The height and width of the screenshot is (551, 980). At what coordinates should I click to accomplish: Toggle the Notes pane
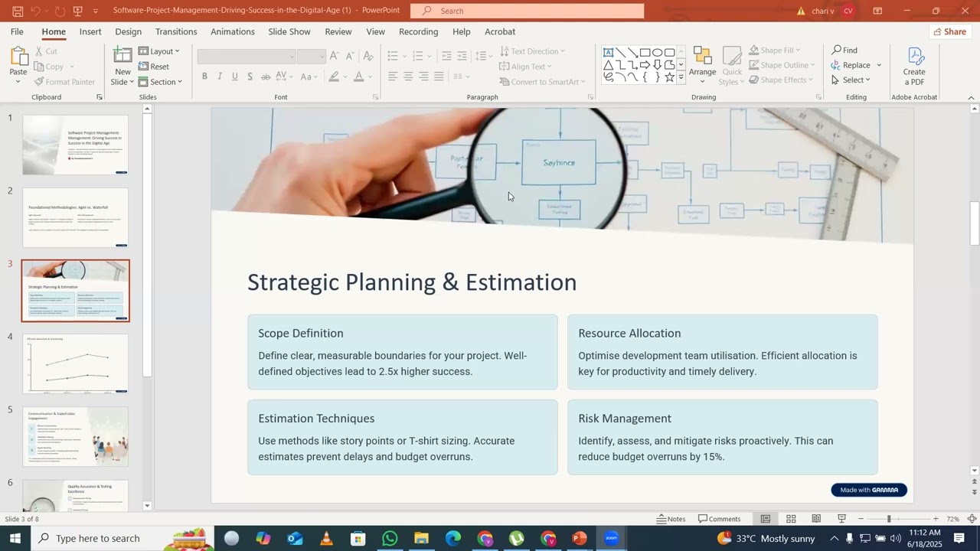[x=671, y=519]
